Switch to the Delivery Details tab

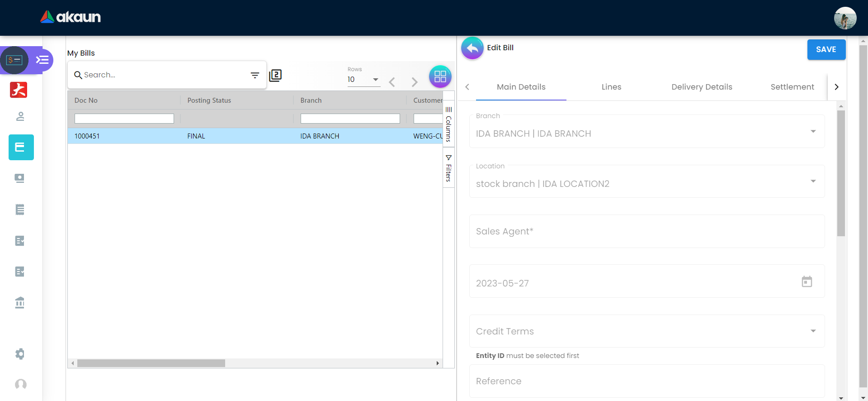coord(702,87)
